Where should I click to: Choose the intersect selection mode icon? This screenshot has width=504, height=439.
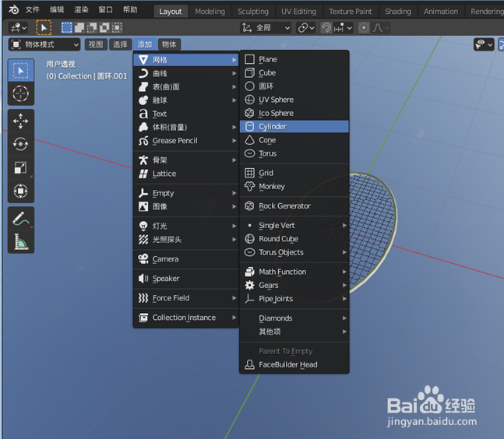pyautogui.click(x=117, y=27)
